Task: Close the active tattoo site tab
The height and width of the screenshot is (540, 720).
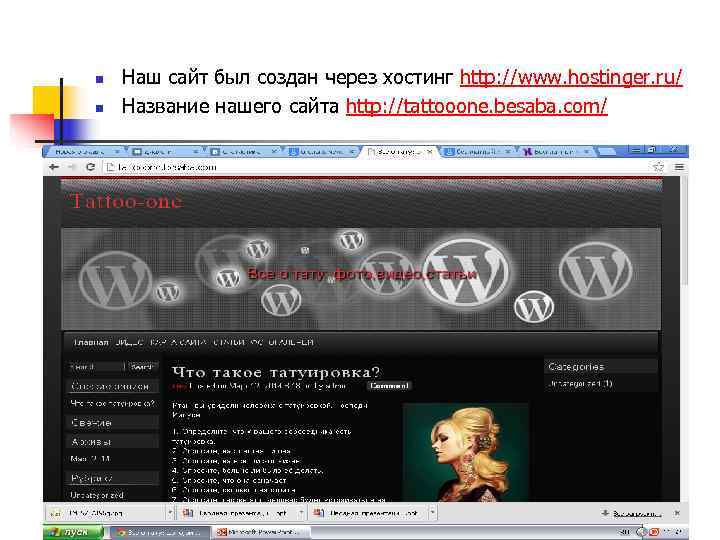Action: click(x=429, y=151)
